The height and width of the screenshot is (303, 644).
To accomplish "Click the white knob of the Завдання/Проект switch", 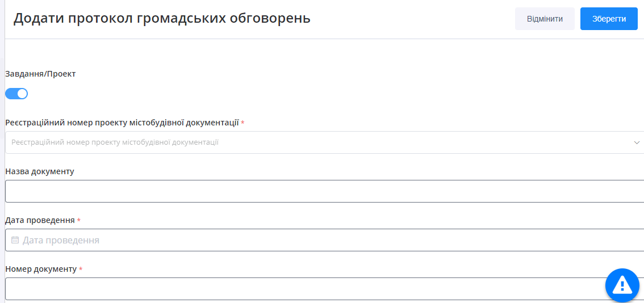I will (22, 94).
